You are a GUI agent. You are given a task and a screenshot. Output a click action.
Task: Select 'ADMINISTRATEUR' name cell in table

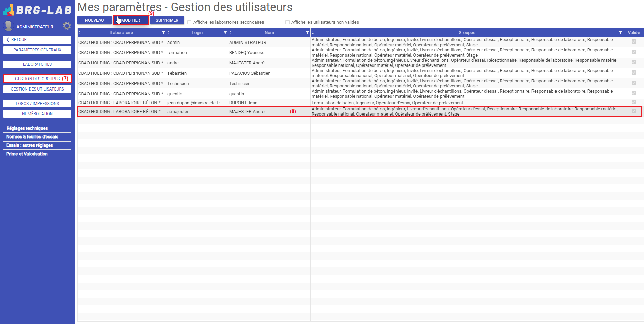269,42
